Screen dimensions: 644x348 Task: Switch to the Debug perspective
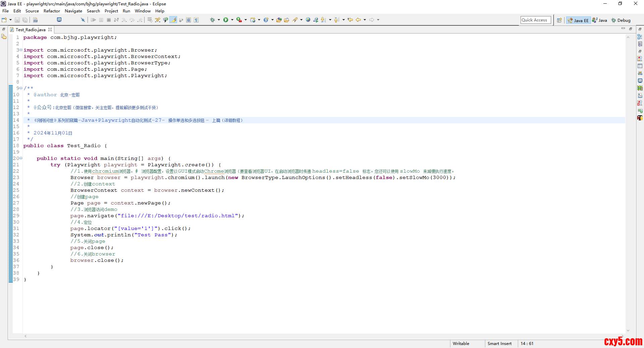pos(621,20)
